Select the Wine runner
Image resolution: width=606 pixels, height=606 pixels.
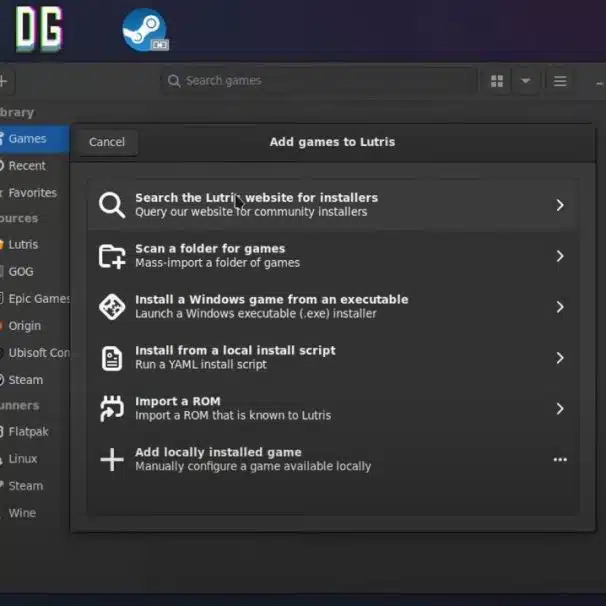pos(34,513)
